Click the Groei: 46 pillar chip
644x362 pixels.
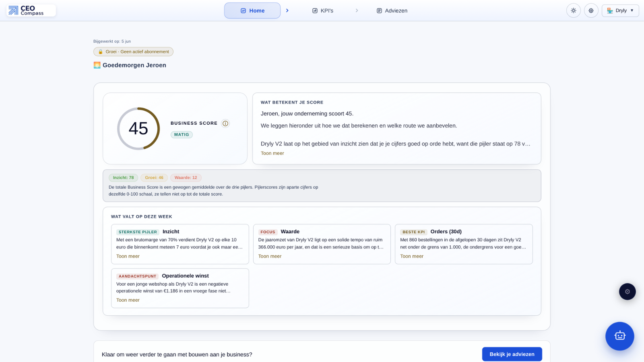tap(154, 177)
